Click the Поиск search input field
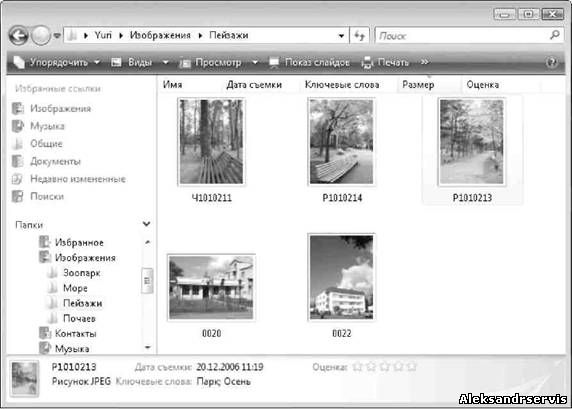This screenshot has height=409, width=572. click(x=463, y=36)
